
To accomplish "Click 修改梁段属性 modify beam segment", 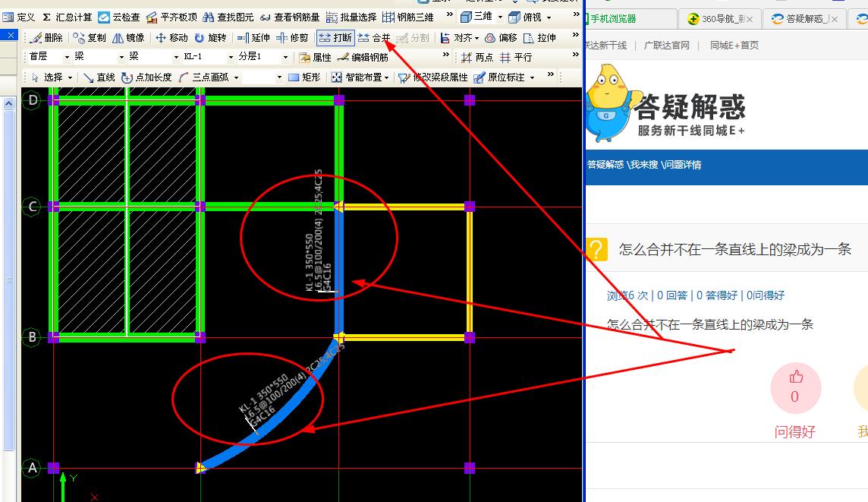I will coord(433,77).
